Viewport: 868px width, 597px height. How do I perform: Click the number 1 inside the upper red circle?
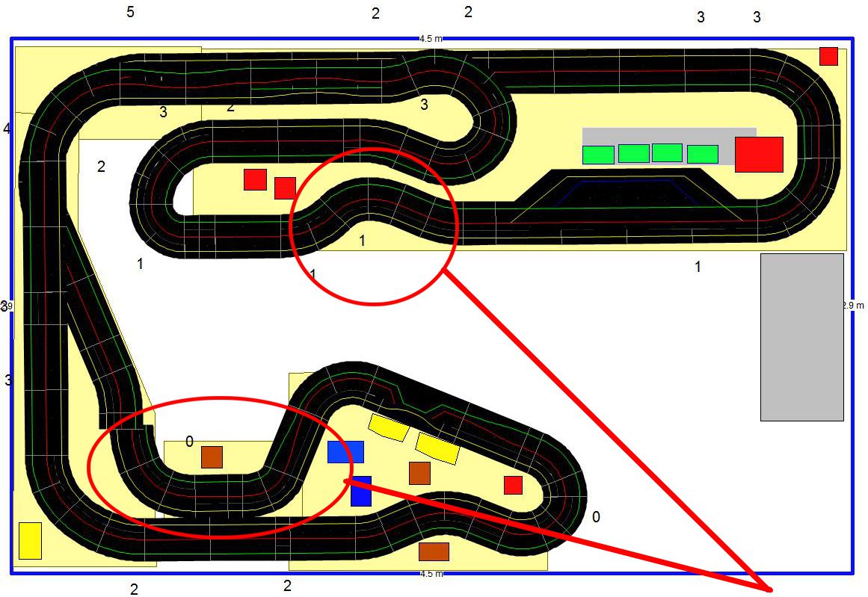tap(363, 241)
